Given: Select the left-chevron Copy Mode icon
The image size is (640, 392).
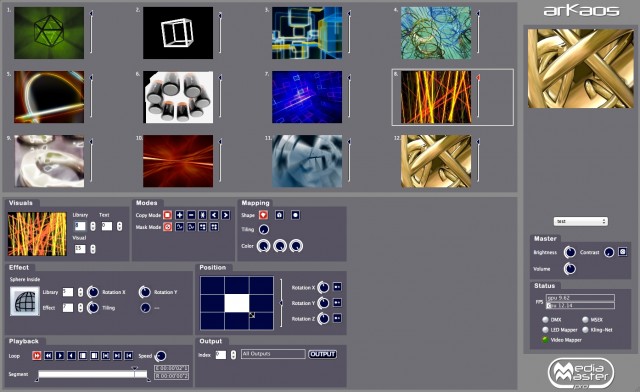Looking at the screenshot, I should coord(214,215).
